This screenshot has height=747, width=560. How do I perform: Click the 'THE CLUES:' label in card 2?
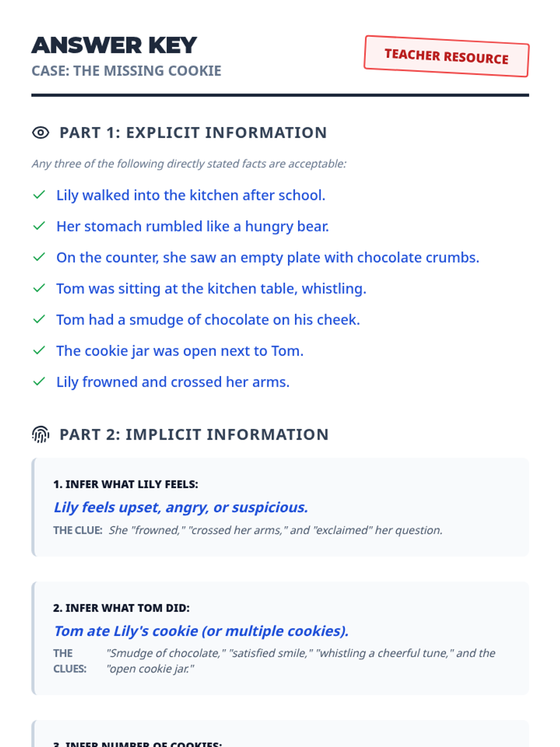click(x=70, y=661)
